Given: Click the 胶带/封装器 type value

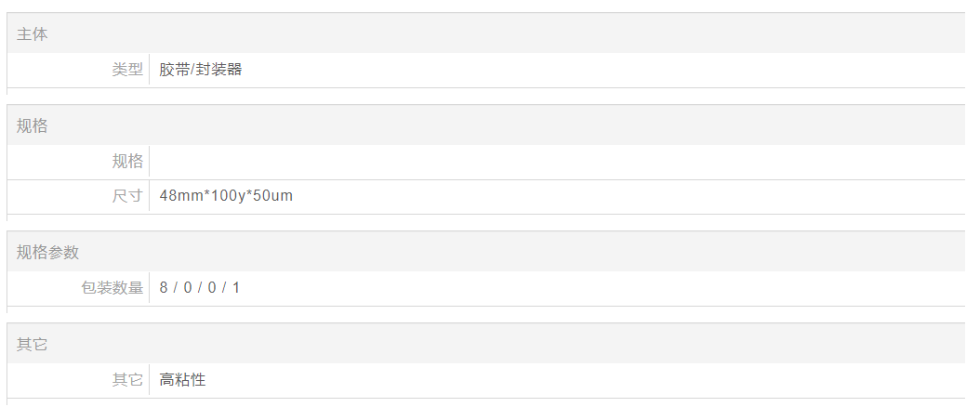Looking at the screenshot, I should click(200, 69).
